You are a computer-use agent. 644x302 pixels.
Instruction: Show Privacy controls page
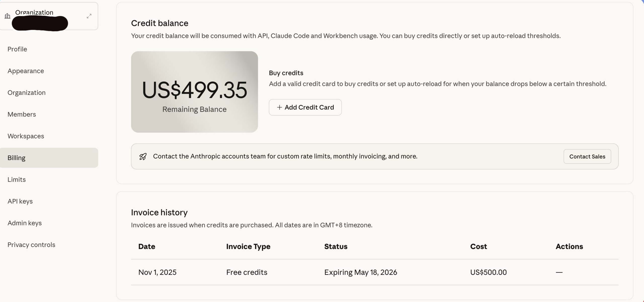[31, 245]
